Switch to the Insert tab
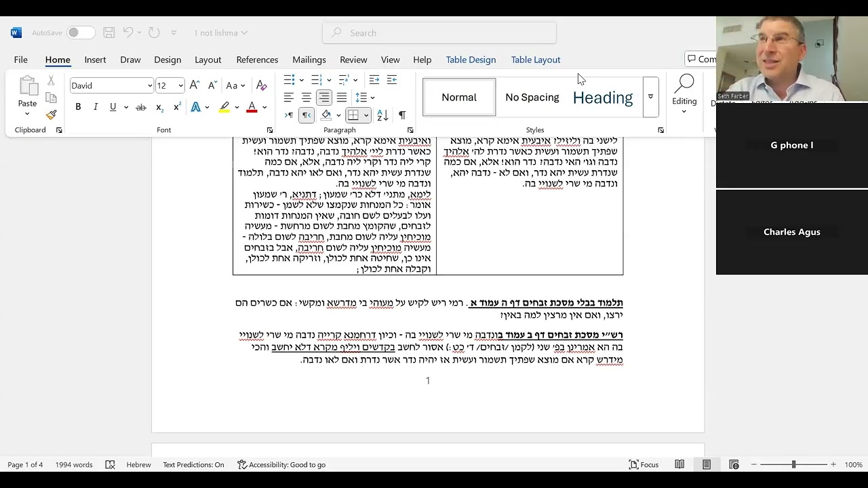 pos(95,60)
